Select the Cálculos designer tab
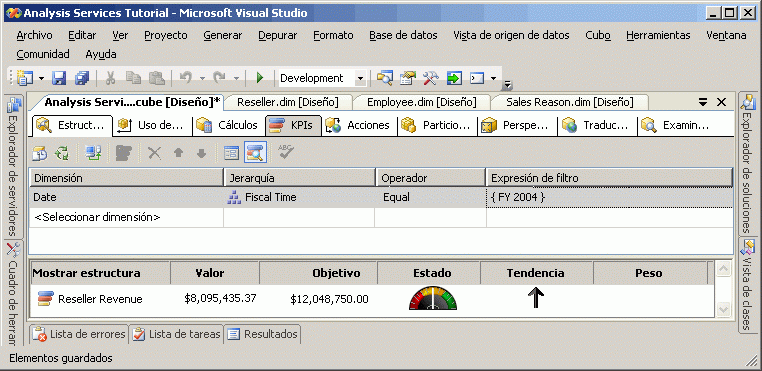762x371 pixels. click(227, 125)
